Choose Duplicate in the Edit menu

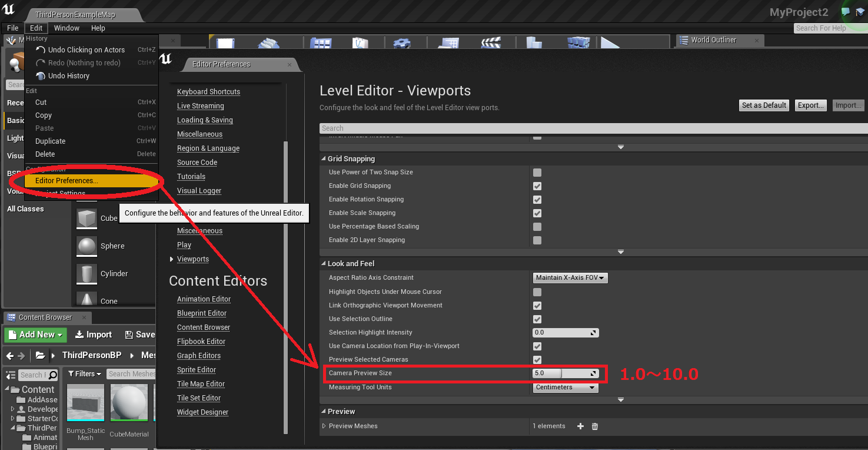click(x=91, y=141)
